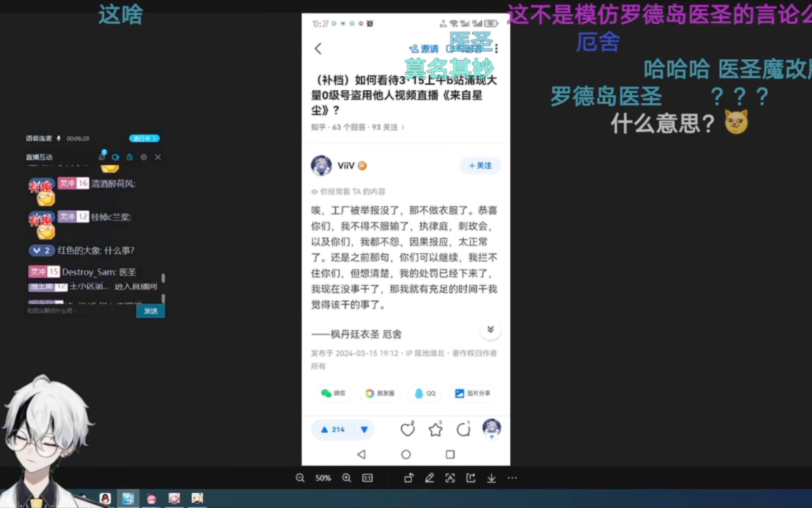Share the image from viewer toolbar
Screen dimensions: 812x508
[x=471, y=478]
